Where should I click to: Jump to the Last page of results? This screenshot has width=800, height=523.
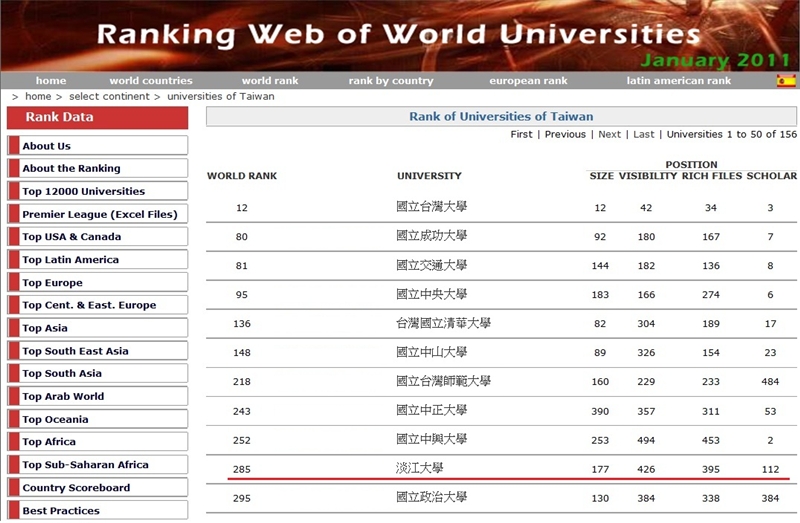pos(644,134)
